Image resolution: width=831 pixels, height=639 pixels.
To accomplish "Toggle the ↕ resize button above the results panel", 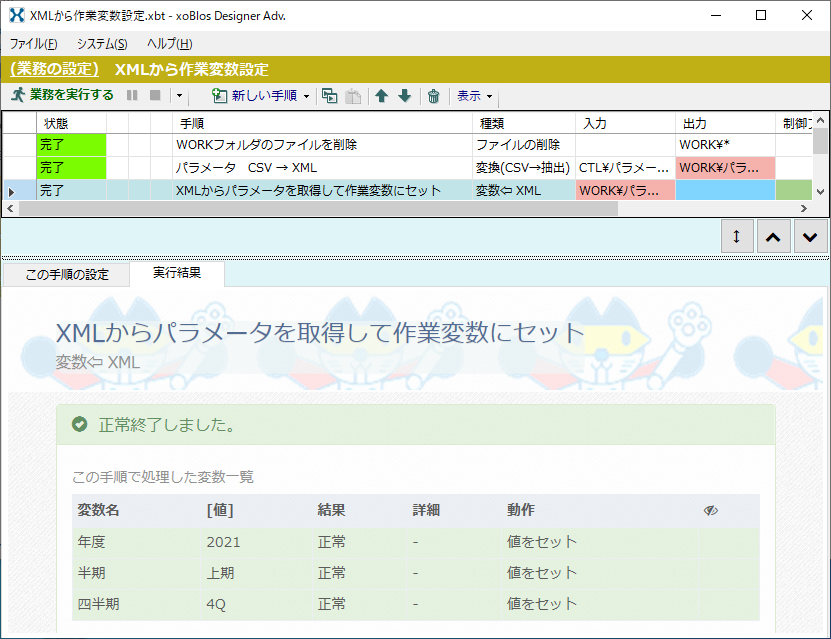I will [x=737, y=236].
